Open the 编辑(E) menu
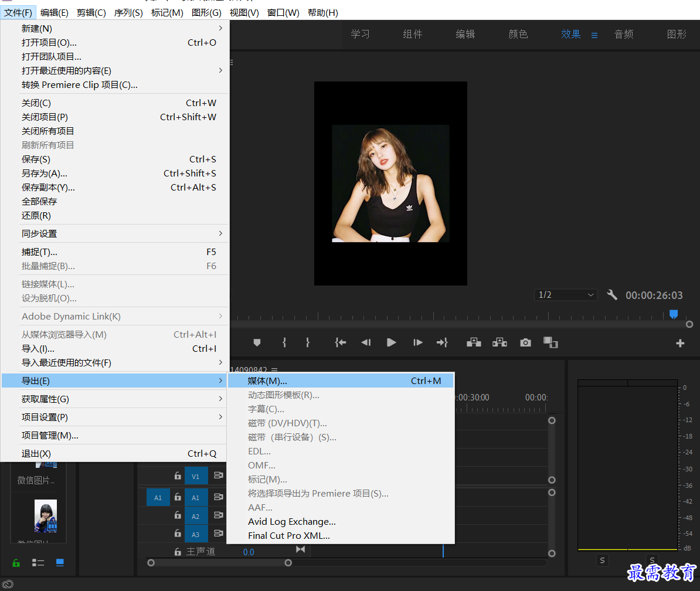Image resolution: width=700 pixels, height=591 pixels. pos(55,12)
